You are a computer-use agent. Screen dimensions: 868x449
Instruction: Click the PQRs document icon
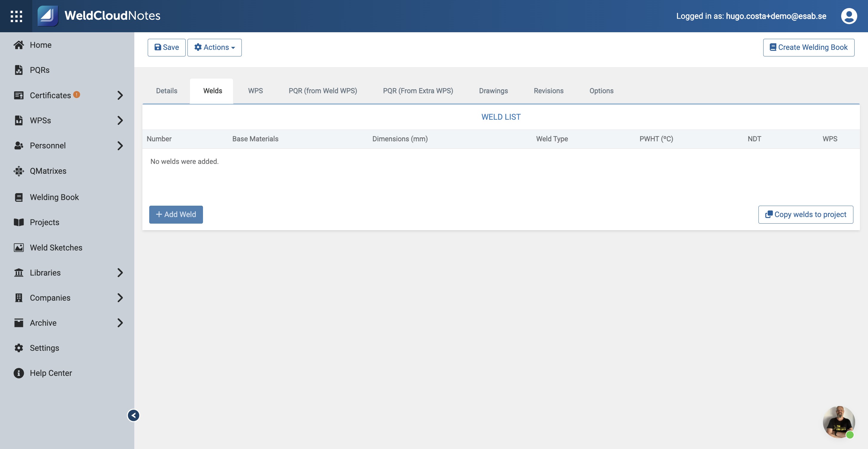click(19, 70)
